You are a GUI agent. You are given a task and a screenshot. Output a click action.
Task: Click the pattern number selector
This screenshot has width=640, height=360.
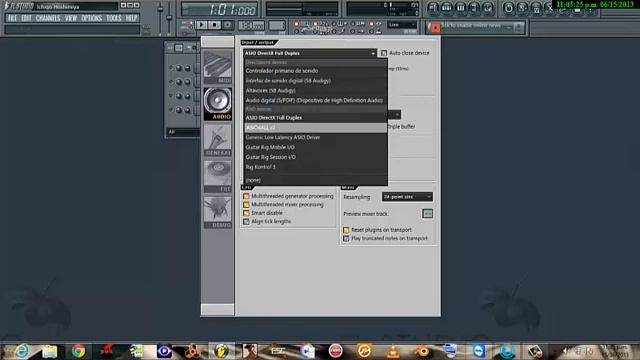[277, 26]
